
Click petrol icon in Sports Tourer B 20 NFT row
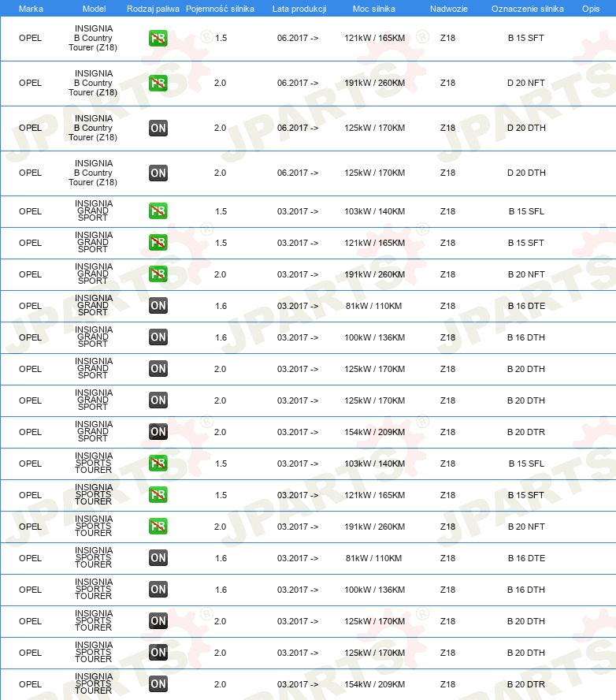[158, 527]
